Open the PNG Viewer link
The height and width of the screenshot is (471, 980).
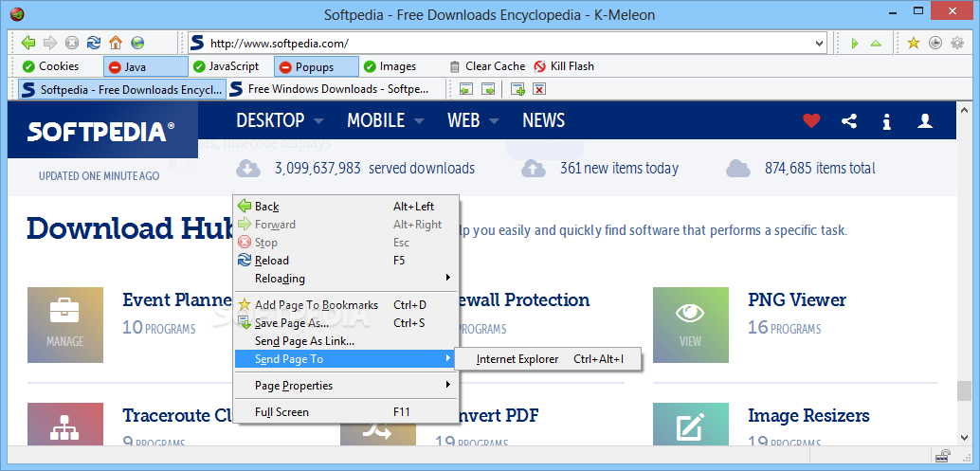797,299
